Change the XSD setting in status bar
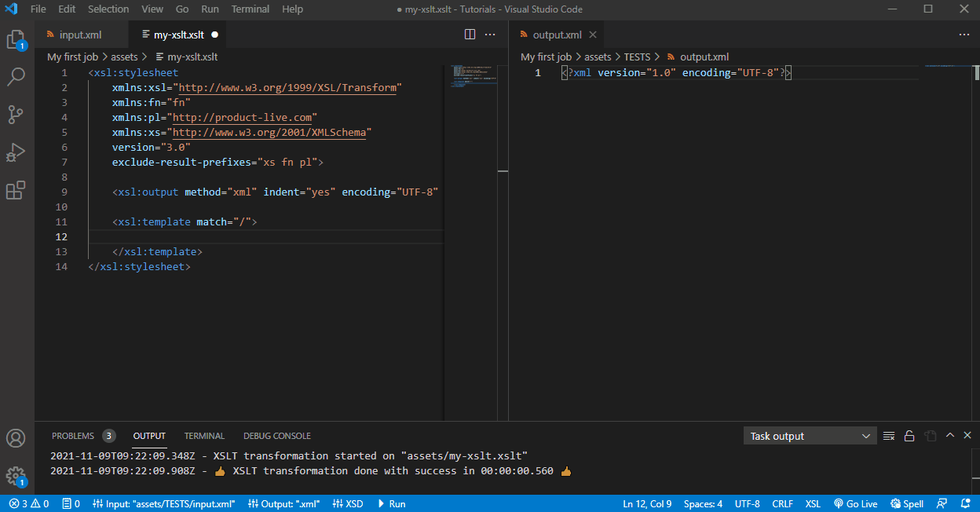Viewport: 980px width, 512px height. click(x=348, y=503)
